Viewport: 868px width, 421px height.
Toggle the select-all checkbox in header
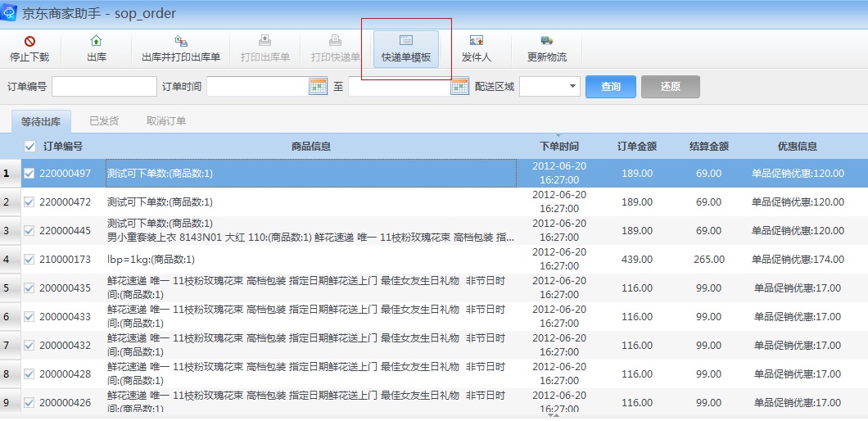[x=30, y=147]
